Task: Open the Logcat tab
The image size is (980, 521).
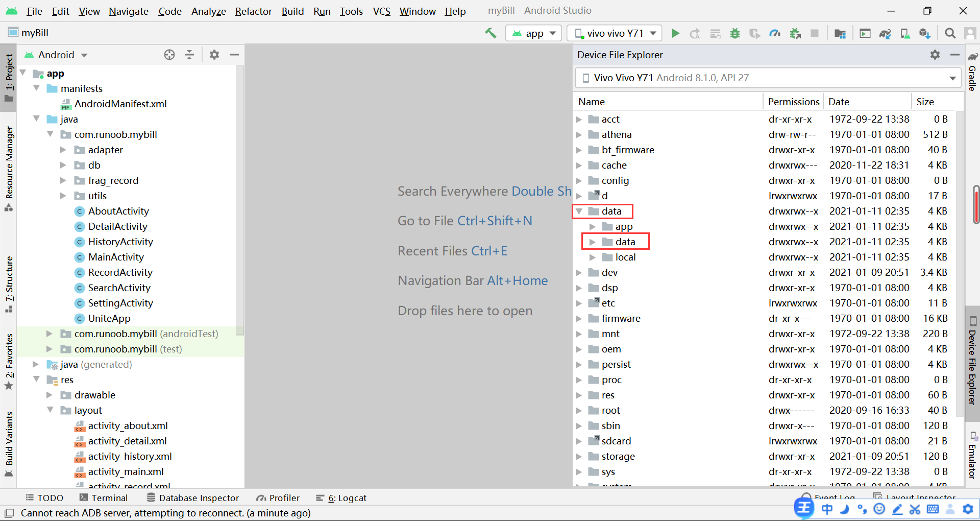Action: point(341,498)
